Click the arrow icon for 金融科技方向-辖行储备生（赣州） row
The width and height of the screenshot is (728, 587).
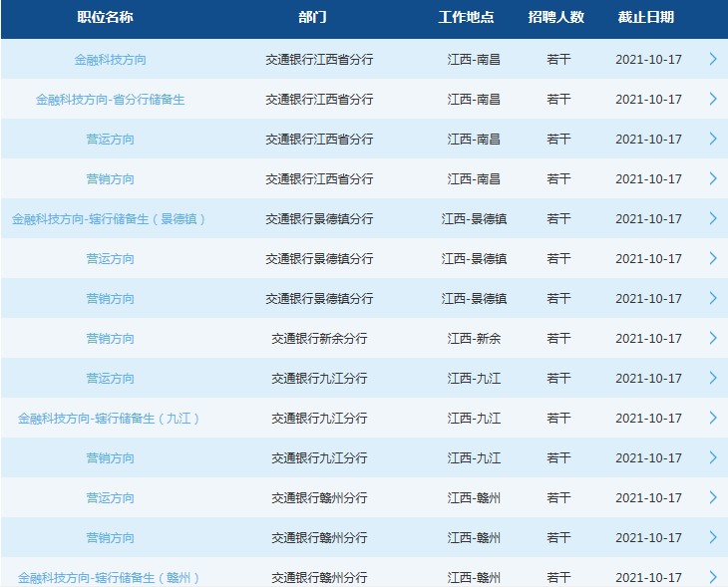click(x=713, y=577)
